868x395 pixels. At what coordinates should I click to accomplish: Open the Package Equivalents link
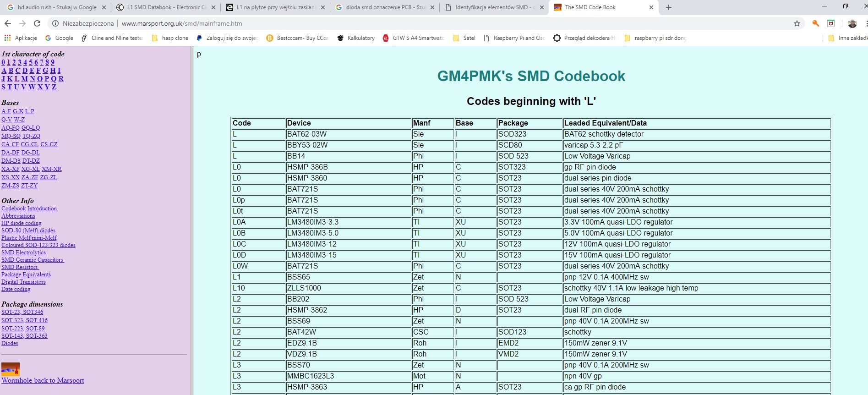[26, 274]
